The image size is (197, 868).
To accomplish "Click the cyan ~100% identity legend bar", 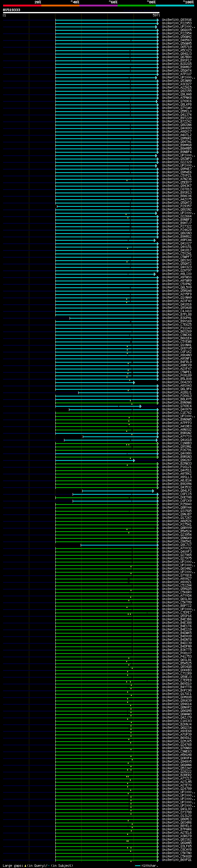I will [x=175, y=6].
